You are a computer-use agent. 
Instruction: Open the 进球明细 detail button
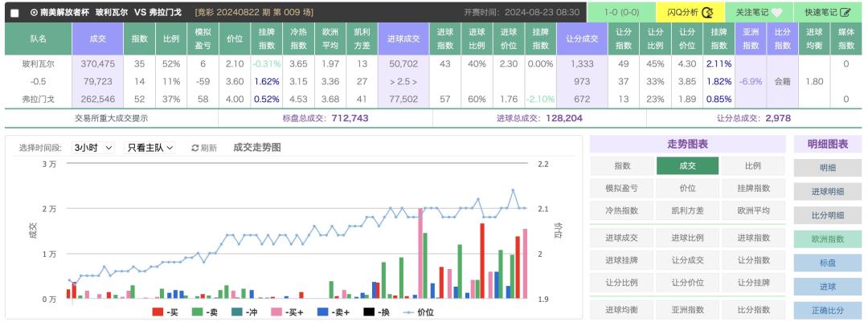click(828, 191)
